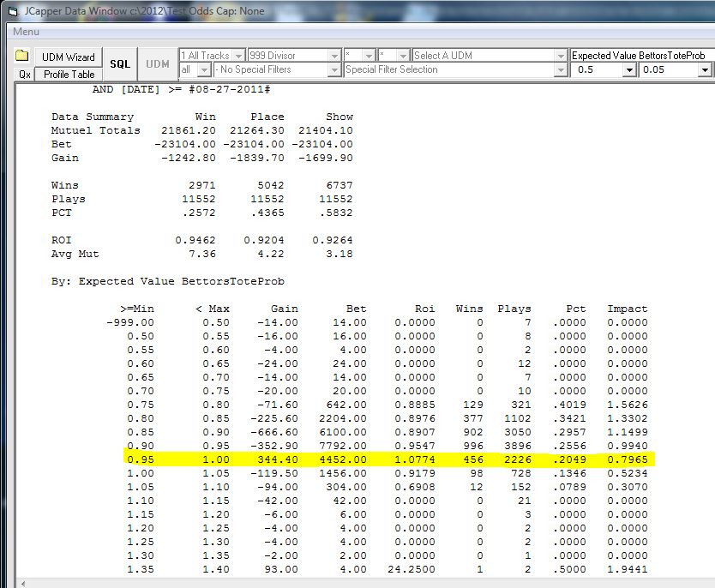Image resolution: width=715 pixels, height=588 pixels.
Task: Click the Roi column header
Action: [x=425, y=309]
